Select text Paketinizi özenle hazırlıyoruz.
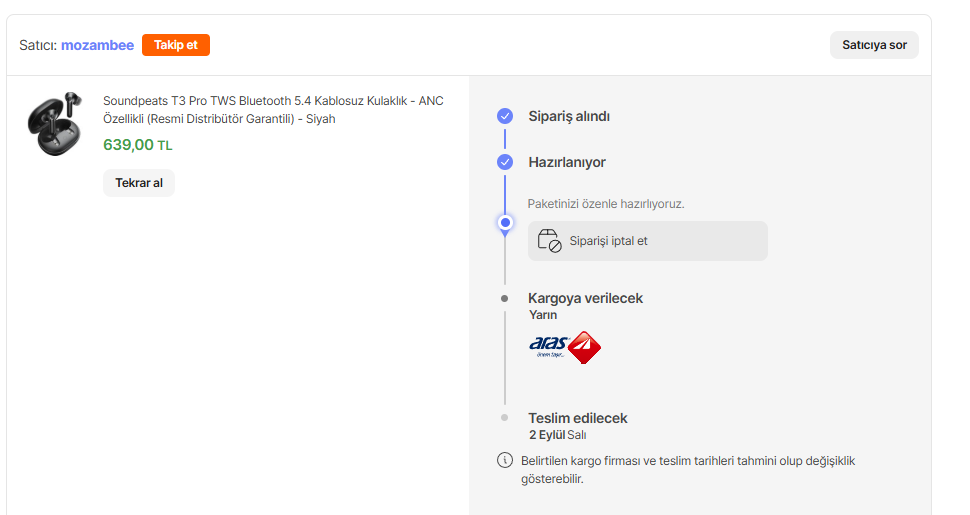970x515 pixels. click(606, 204)
